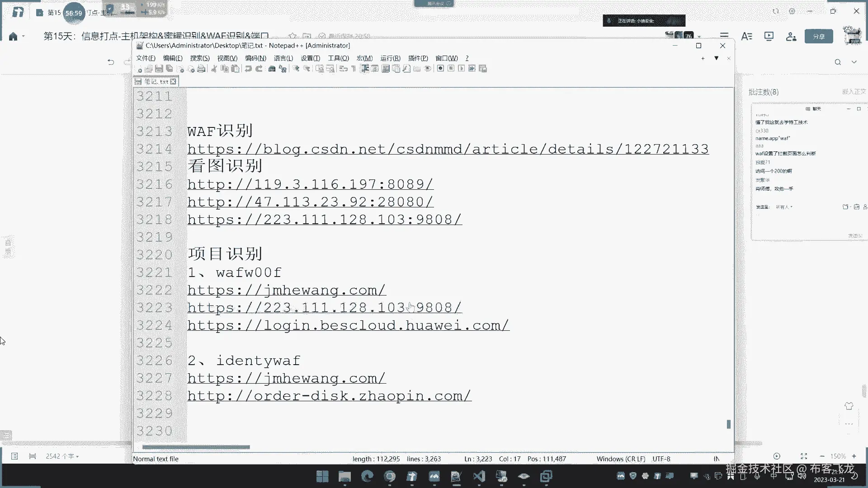Open the 编码(N) encoding menu
The image size is (868, 488).
(x=255, y=58)
